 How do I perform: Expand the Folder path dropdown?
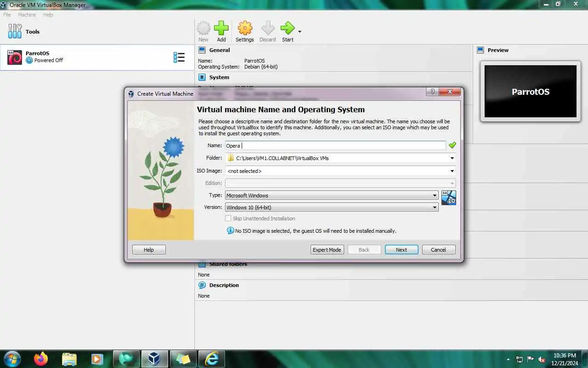[452, 158]
